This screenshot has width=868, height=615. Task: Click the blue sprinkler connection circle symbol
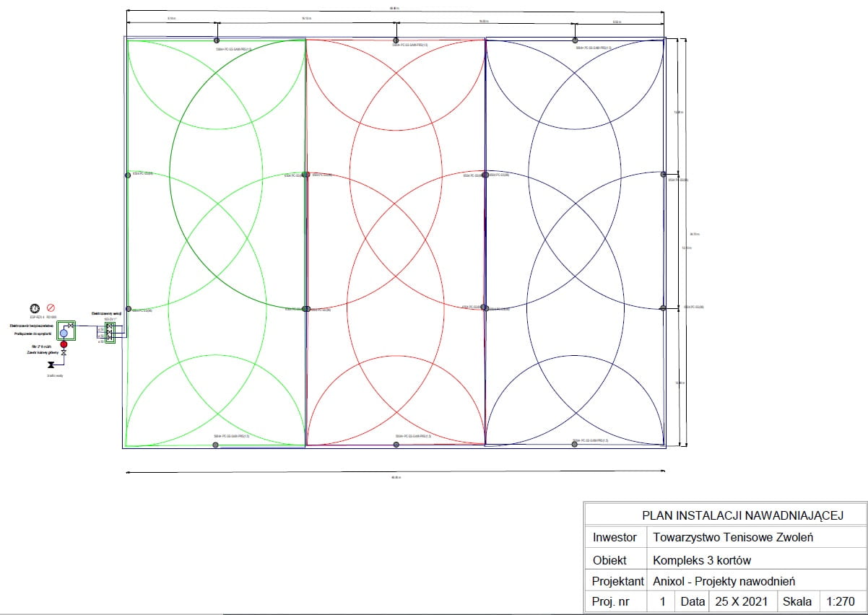[64, 333]
